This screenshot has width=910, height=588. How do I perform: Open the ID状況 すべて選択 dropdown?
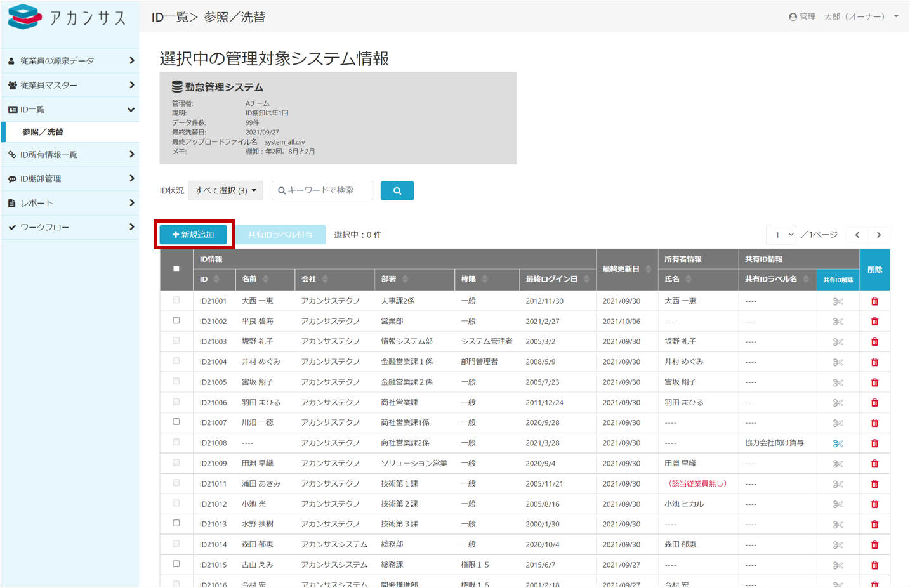point(225,190)
